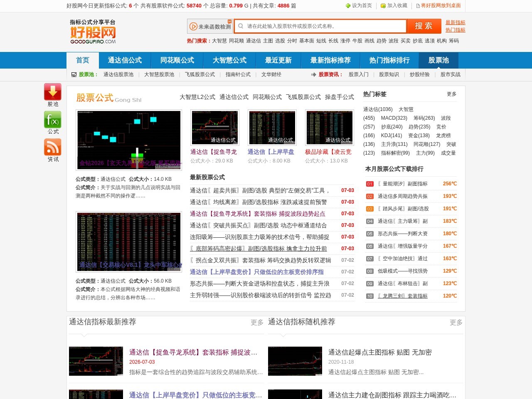Click the MACD(323) tag

(x=394, y=118)
